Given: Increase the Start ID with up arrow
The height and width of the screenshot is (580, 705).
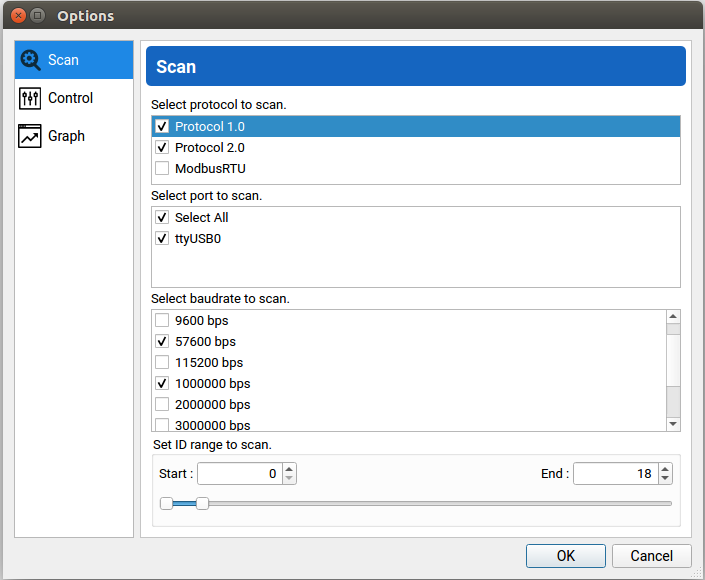Looking at the screenshot, I should pos(289,469).
